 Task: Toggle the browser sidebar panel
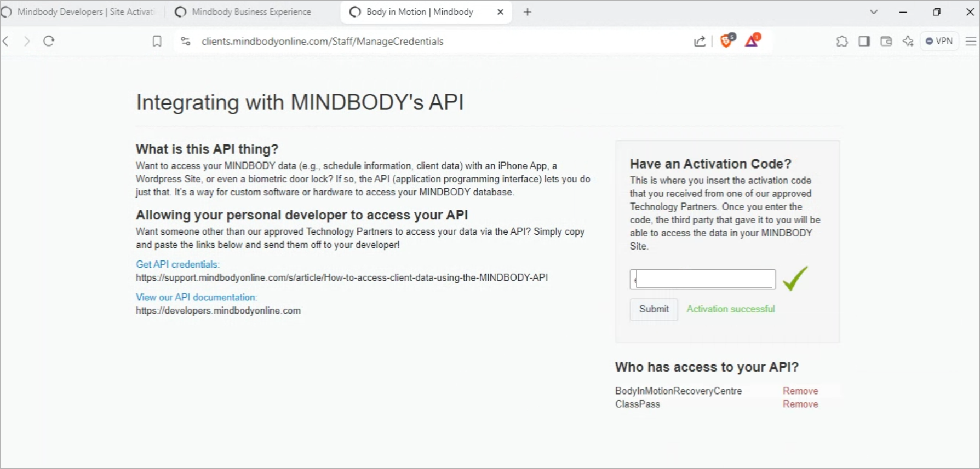coord(864,41)
